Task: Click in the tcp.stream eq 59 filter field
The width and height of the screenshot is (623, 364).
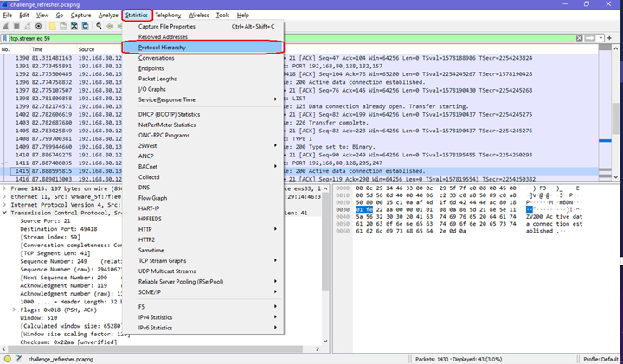Action: click(292, 38)
